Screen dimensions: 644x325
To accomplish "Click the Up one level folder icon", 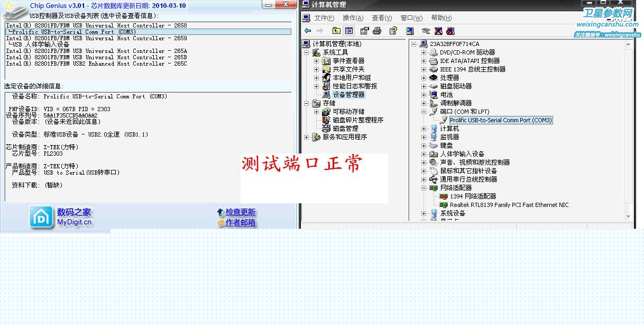I will tap(336, 31).
